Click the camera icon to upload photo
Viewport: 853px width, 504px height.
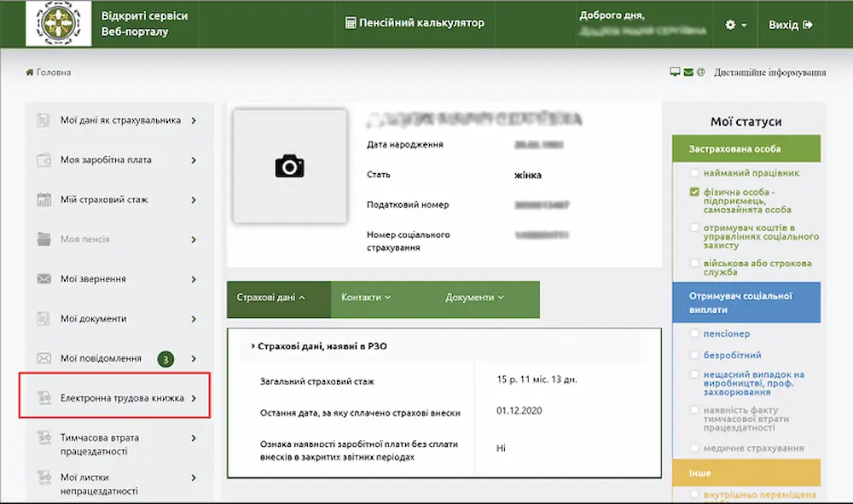(x=289, y=165)
